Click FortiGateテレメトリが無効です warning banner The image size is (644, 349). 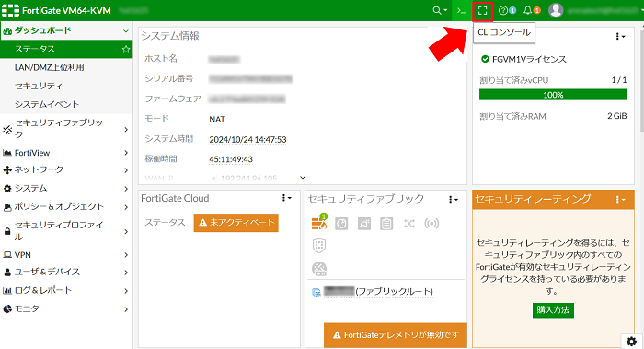point(396,335)
